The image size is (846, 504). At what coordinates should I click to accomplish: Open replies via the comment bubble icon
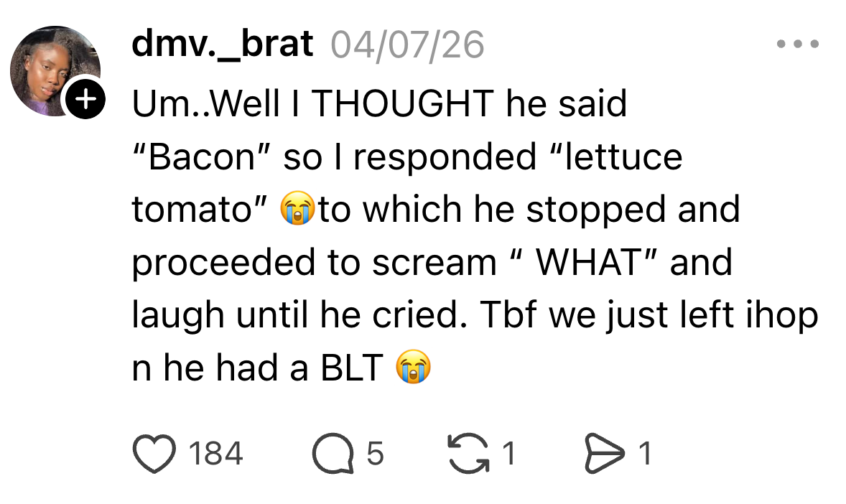pyautogui.click(x=333, y=454)
